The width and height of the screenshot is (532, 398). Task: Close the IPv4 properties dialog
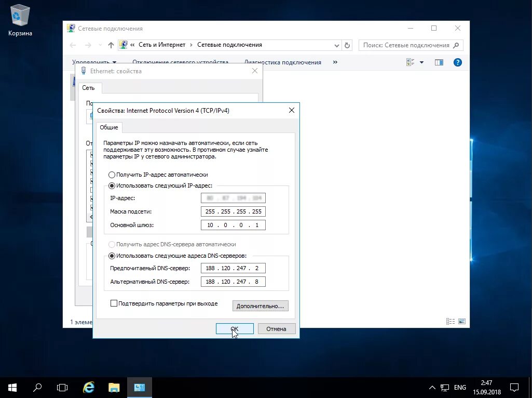coord(292,110)
